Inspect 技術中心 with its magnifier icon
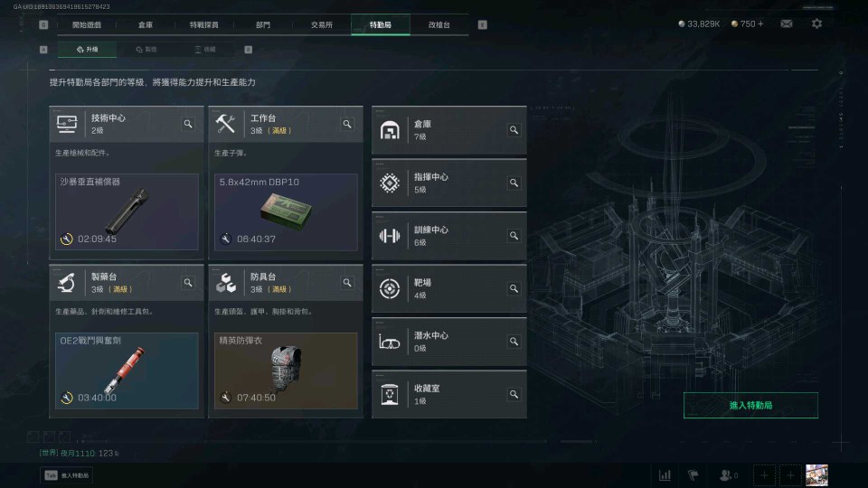Viewport: 868px width, 488px height. tap(188, 124)
